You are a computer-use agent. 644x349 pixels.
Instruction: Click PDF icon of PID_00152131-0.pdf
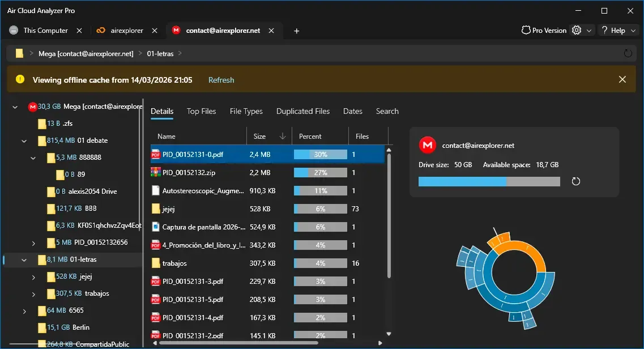[x=155, y=154]
